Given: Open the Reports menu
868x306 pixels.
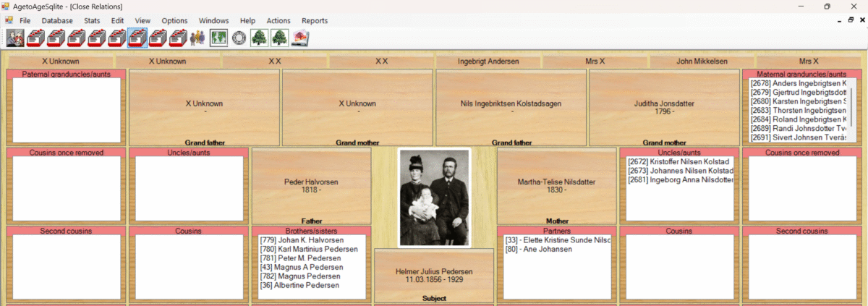Looking at the screenshot, I should click(x=315, y=21).
